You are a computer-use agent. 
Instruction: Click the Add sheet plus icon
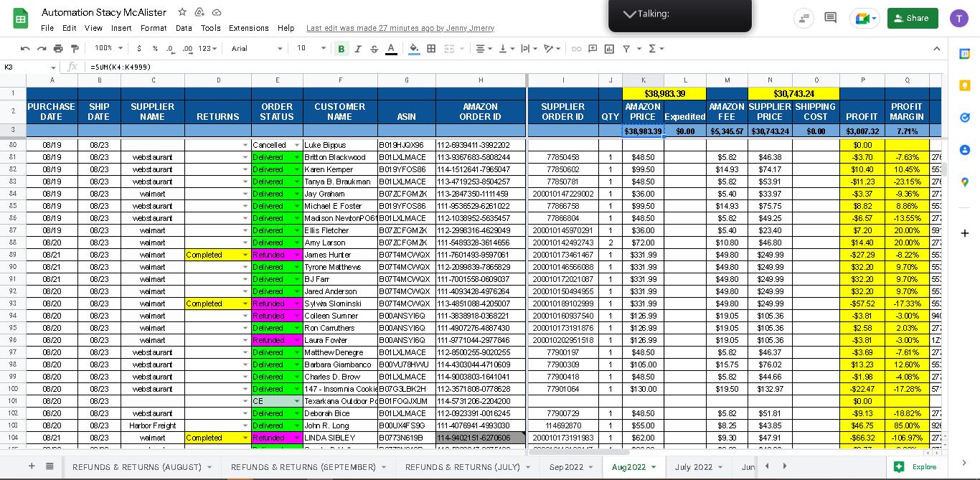31,466
